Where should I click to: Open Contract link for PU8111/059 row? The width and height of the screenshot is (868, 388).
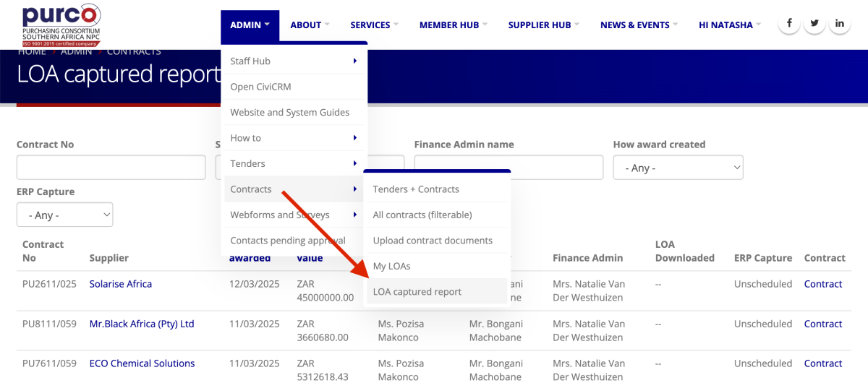822,324
